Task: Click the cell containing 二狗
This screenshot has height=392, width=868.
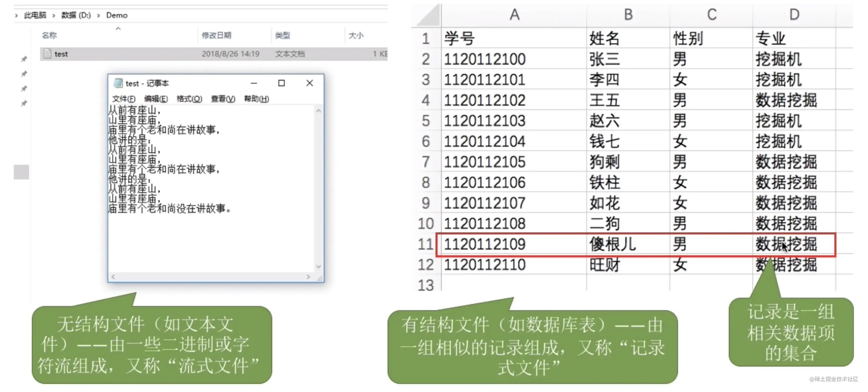Action: [x=628, y=224]
